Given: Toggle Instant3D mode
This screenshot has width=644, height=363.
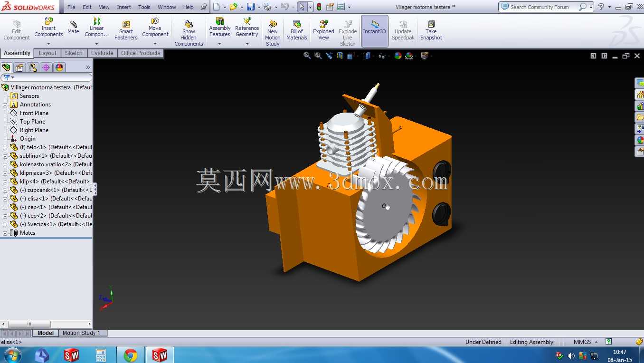Looking at the screenshot, I should point(375,31).
